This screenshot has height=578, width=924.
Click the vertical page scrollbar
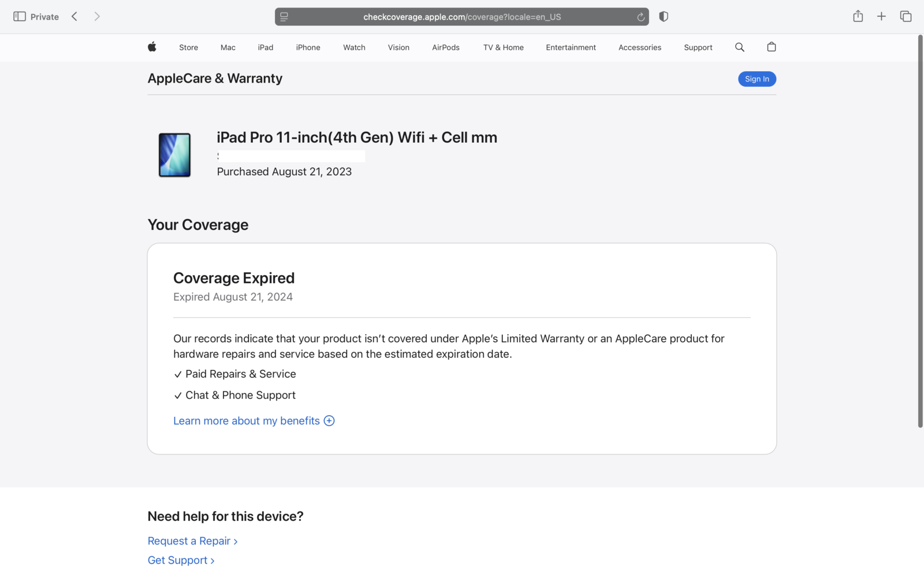coord(920,231)
